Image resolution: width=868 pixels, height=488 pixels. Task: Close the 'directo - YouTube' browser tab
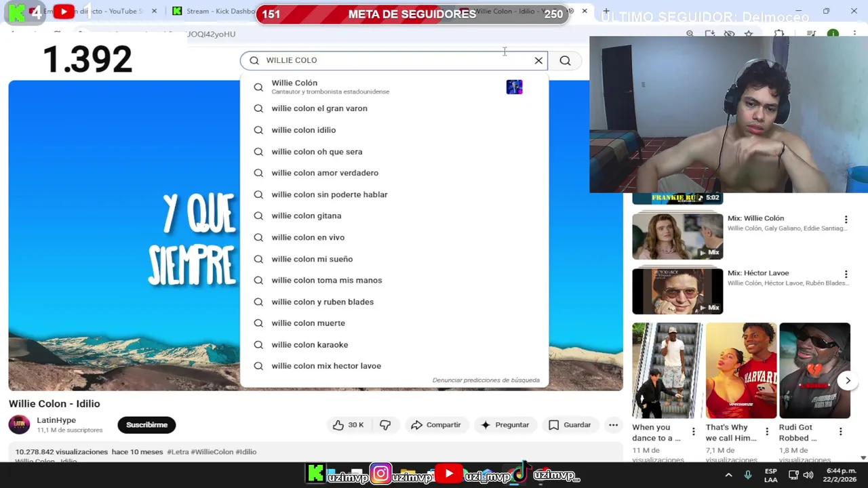[154, 11]
